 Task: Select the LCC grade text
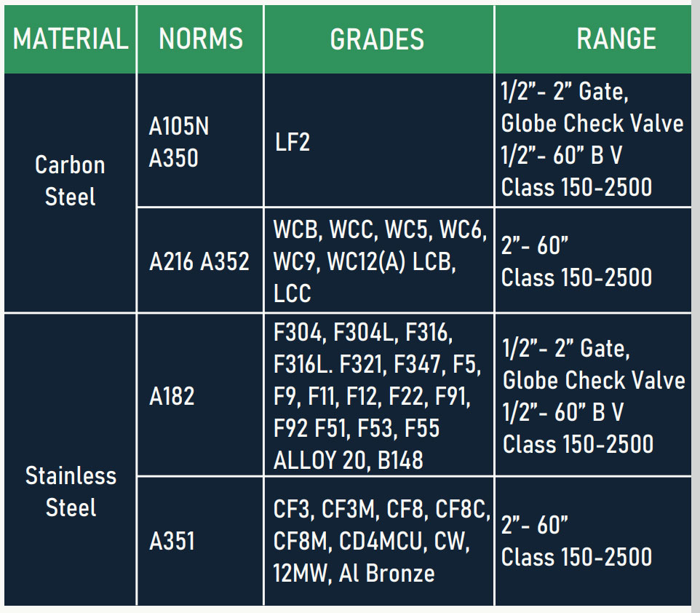point(292,293)
